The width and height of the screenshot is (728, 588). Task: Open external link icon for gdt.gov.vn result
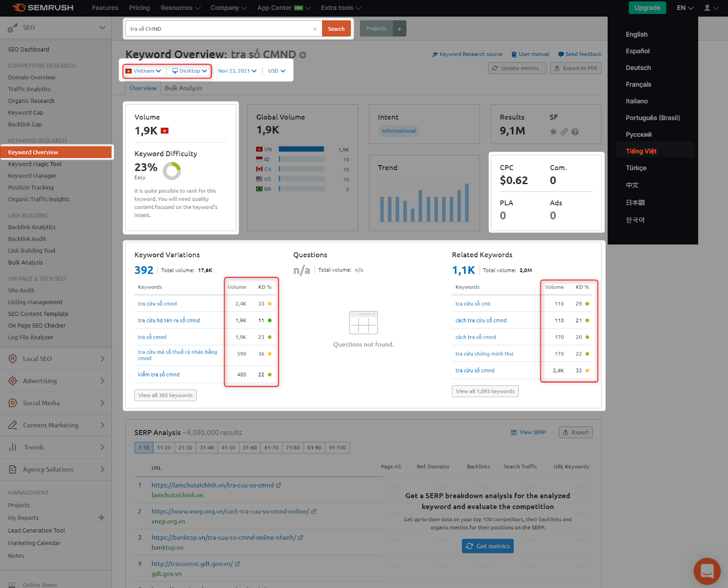237,564
